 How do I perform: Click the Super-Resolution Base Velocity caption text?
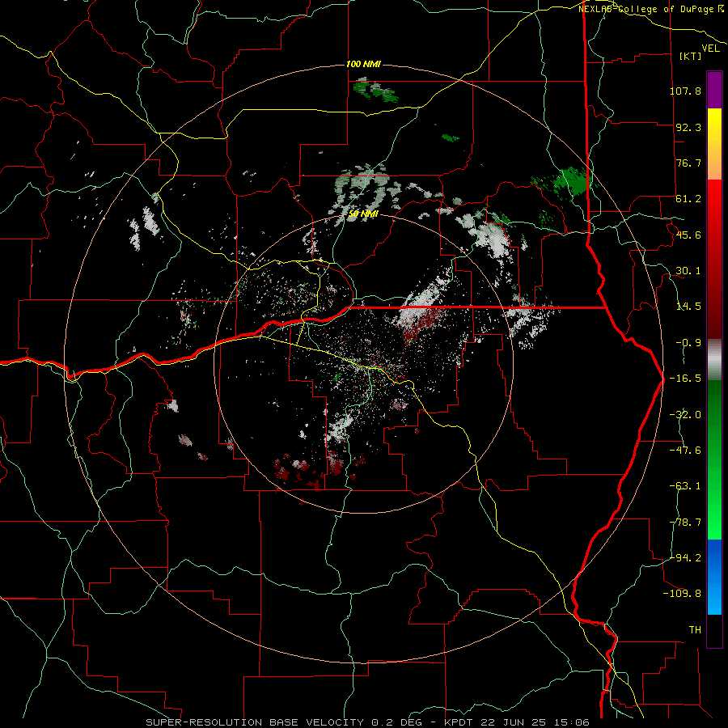368,722
